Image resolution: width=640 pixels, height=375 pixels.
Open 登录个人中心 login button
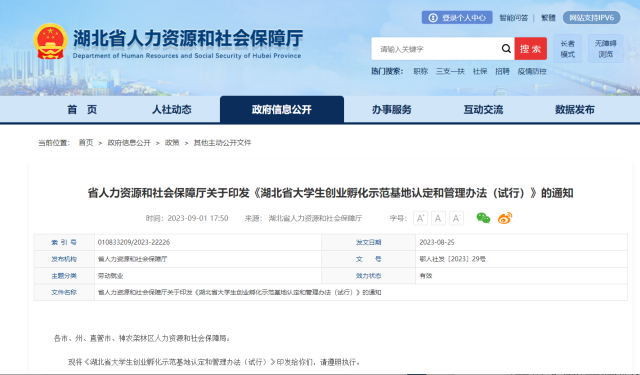457,18
